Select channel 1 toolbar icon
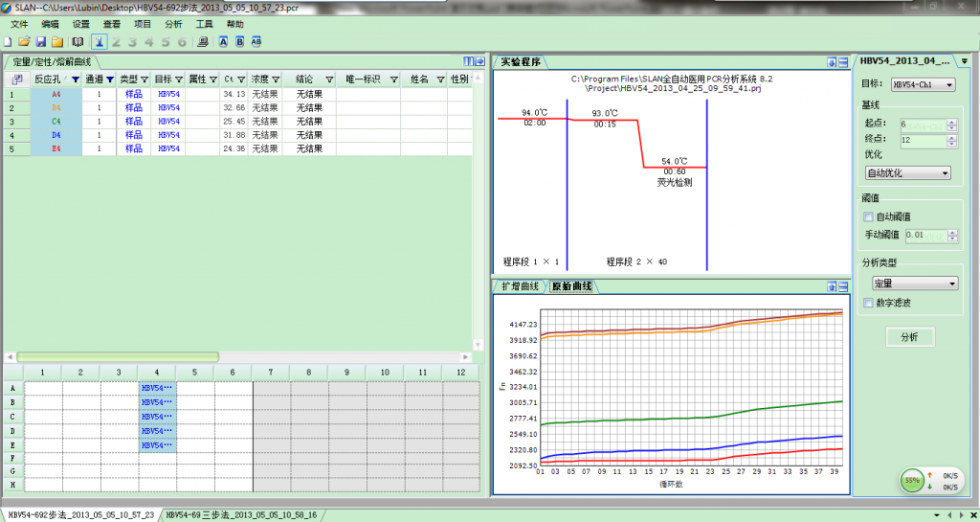 click(x=99, y=42)
